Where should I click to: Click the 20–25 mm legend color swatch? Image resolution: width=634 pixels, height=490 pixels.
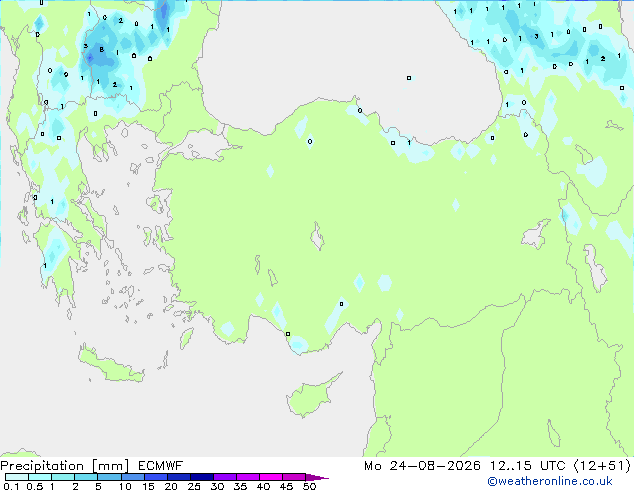(x=179, y=477)
